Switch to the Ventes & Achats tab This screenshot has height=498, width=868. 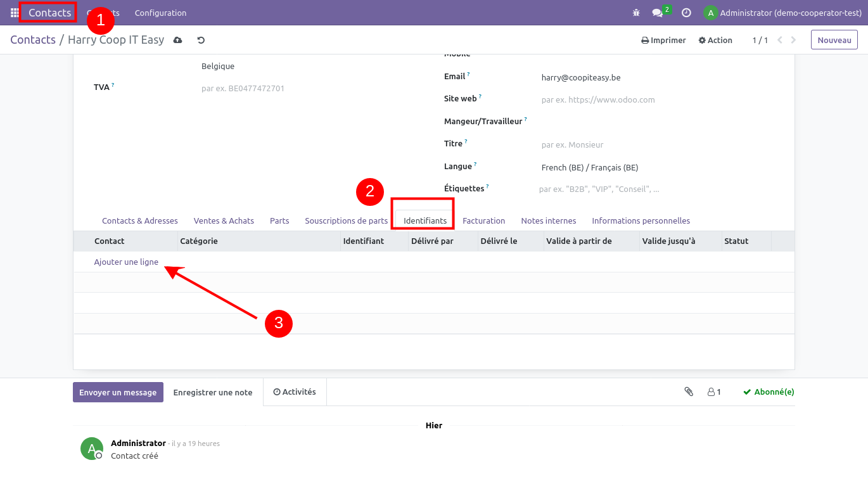[224, 221]
